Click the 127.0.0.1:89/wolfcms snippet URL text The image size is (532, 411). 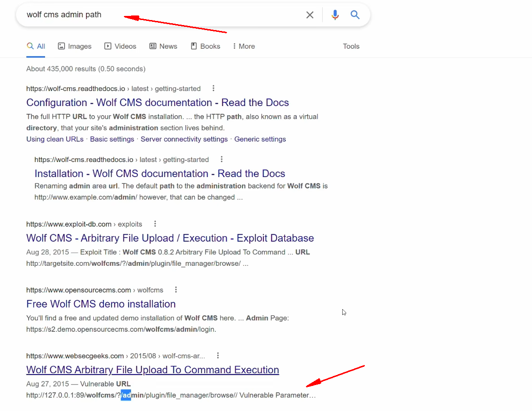(132, 395)
